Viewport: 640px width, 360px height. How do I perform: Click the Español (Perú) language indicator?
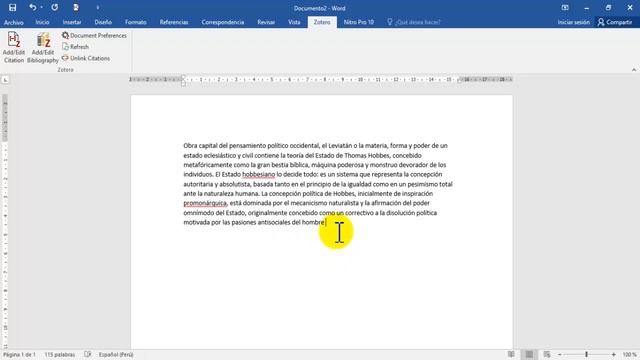[116, 355]
